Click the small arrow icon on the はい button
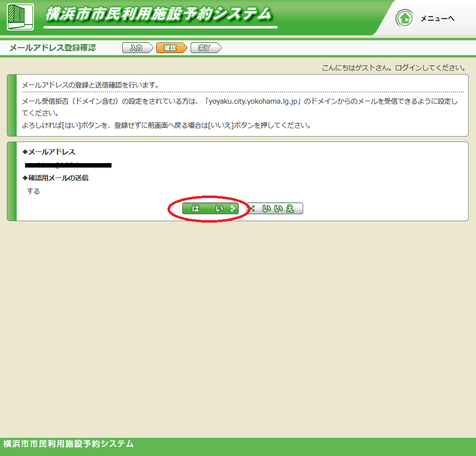This screenshot has width=476, height=456. point(232,209)
